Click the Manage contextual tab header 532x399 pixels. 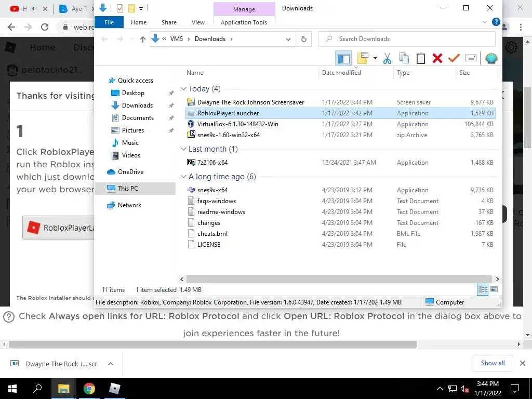click(x=244, y=9)
